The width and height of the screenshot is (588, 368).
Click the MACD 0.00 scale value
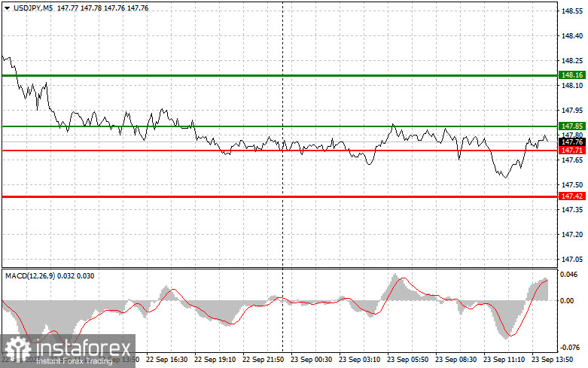[x=567, y=301]
